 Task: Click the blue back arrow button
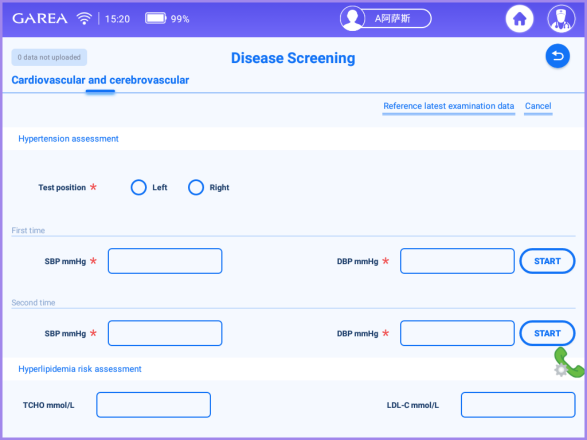tap(557, 56)
